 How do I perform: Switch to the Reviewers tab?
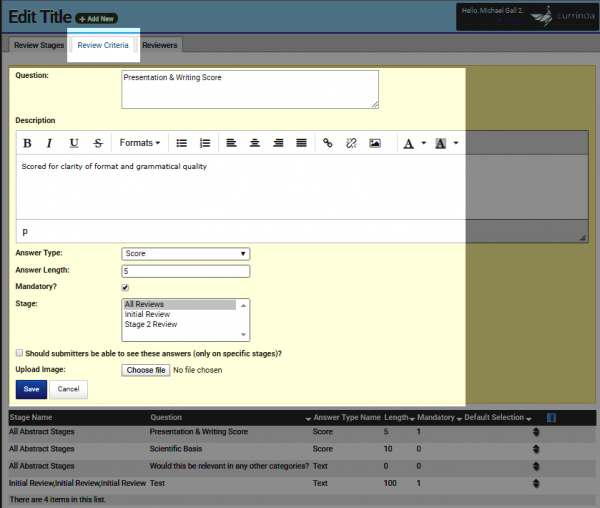pyautogui.click(x=160, y=45)
